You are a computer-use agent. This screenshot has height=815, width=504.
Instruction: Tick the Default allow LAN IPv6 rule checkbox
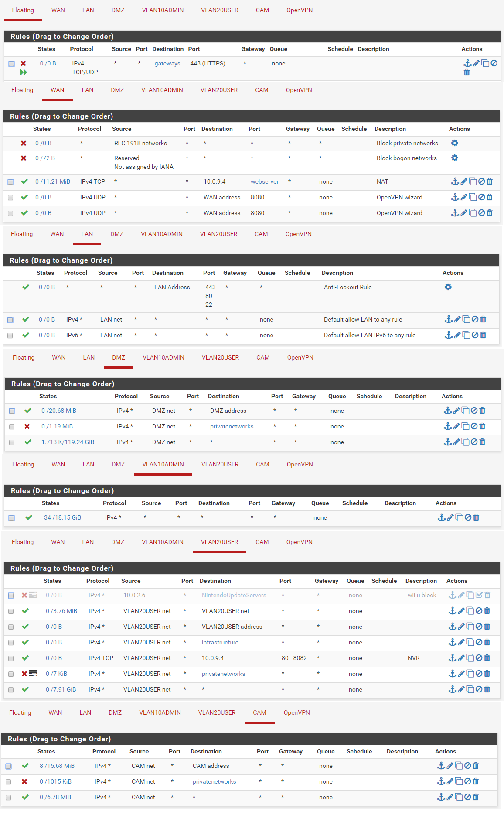(x=10, y=336)
